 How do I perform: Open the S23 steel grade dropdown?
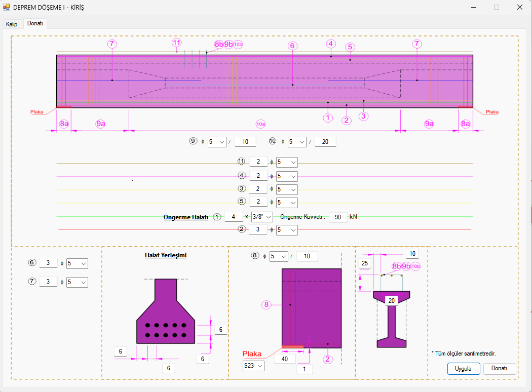[253, 366]
